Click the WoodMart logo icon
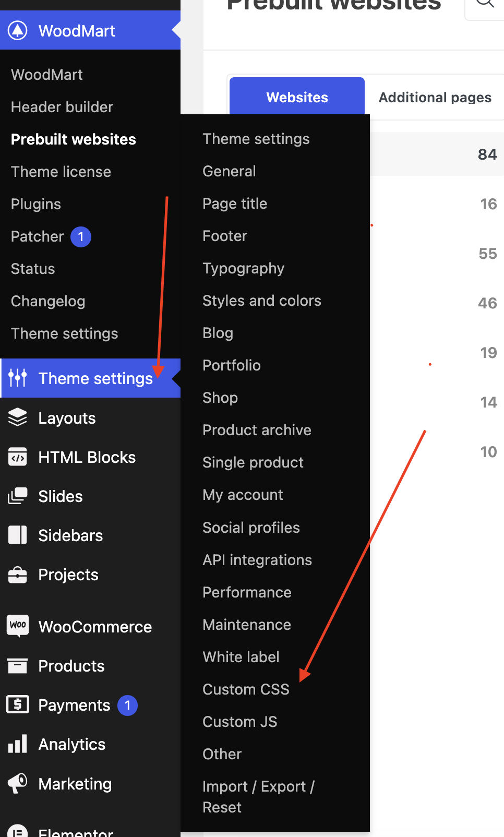Screen dimensions: 504x837 coord(18,30)
